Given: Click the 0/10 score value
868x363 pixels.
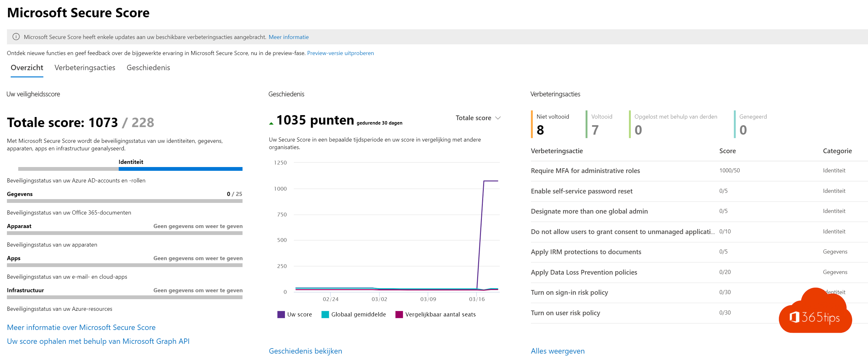Looking at the screenshot, I should [725, 232].
